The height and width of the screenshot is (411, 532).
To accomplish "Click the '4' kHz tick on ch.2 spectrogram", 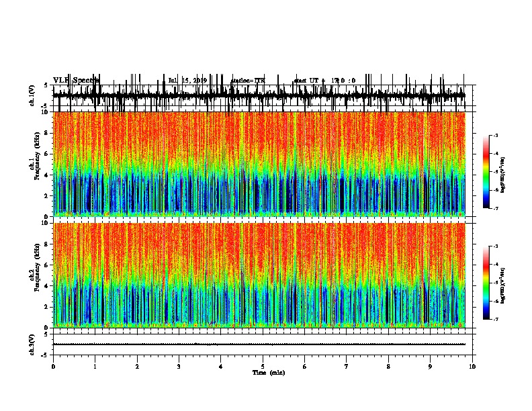I will (x=47, y=286).
